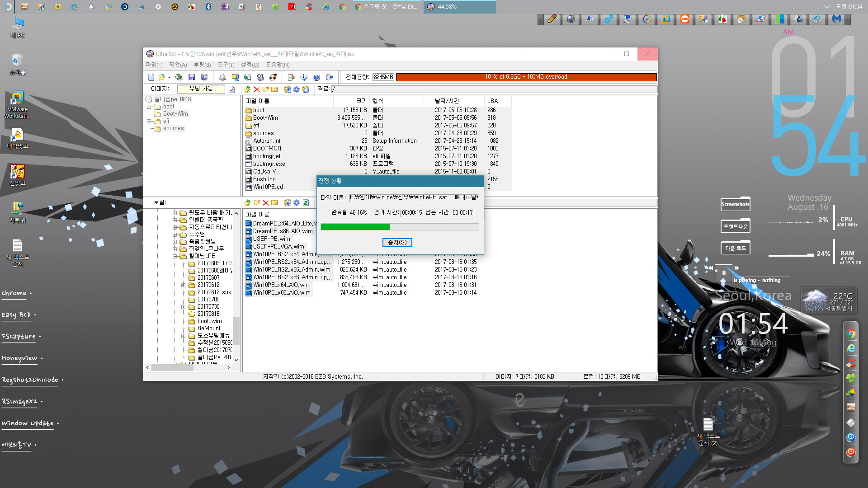Screen dimensions: 868x488
Task: Click the Save As toolbar icon
Action: pos(204,77)
